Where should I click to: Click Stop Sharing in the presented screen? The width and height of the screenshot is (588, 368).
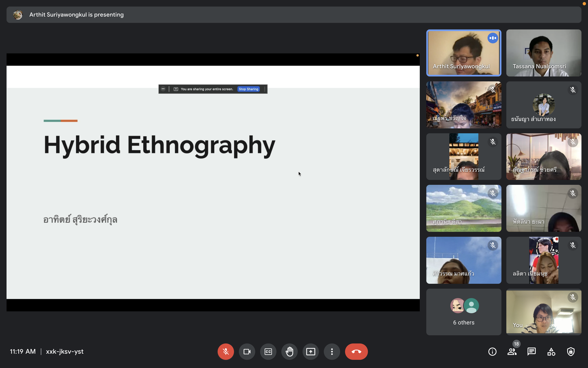coord(249,89)
